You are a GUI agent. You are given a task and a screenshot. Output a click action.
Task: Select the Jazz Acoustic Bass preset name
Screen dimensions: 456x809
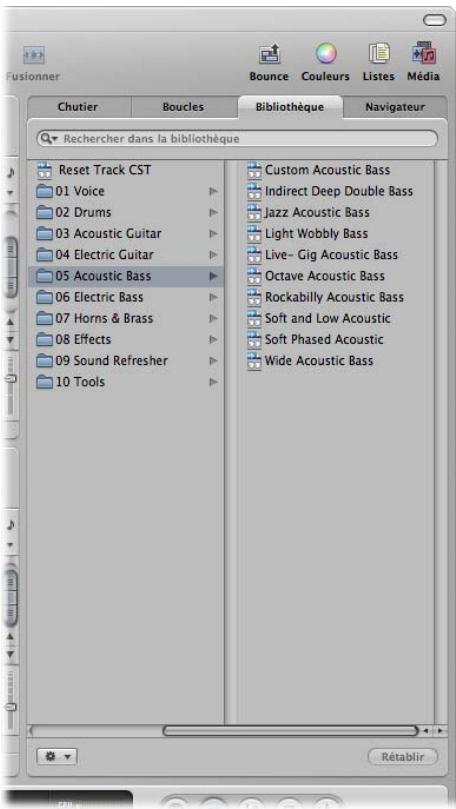coord(317,213)
